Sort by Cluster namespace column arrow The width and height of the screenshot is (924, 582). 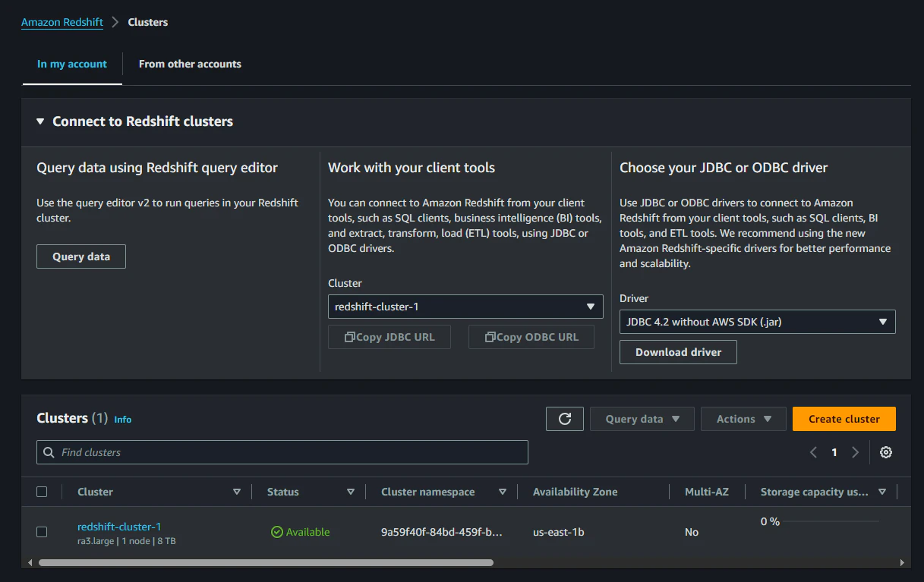click(x=502, y=492)
